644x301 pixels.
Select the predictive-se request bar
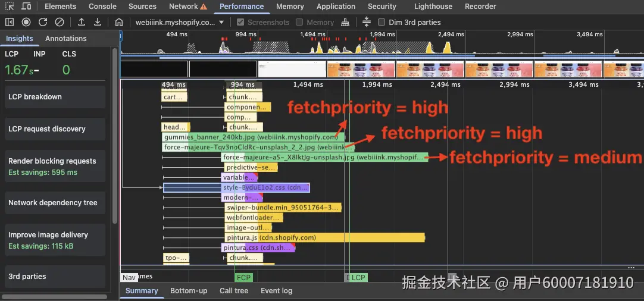coord(251,167)
